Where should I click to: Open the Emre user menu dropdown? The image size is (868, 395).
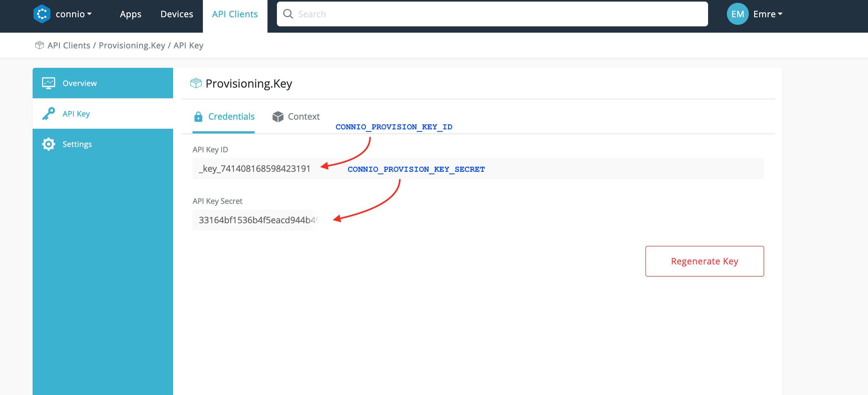click(x=768, y=14)
